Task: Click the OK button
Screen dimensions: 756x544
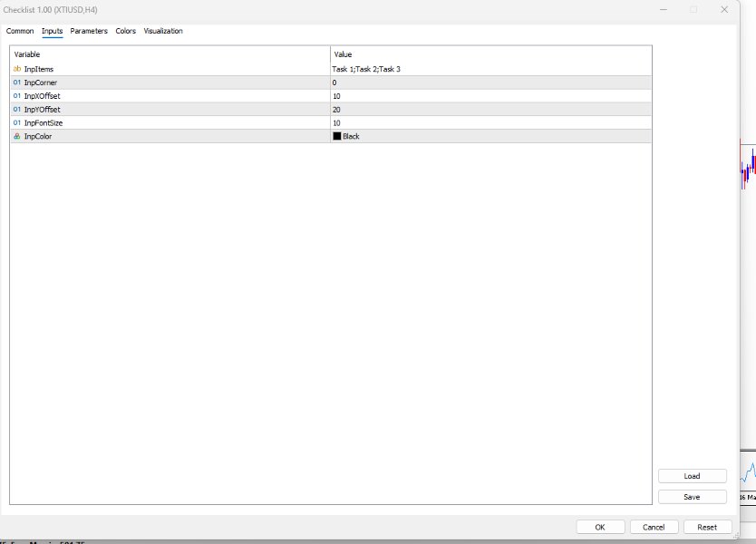Action: click(600, 527)
